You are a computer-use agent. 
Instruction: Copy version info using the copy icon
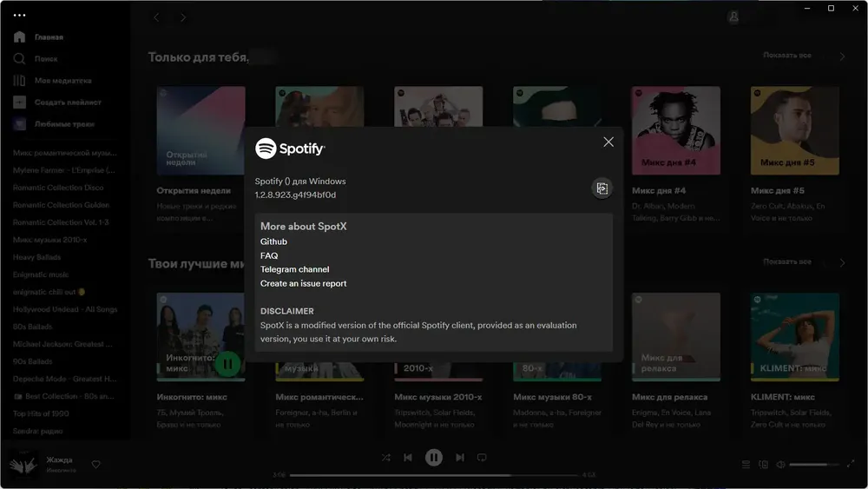pyautogui.click(x=602, y=188)
